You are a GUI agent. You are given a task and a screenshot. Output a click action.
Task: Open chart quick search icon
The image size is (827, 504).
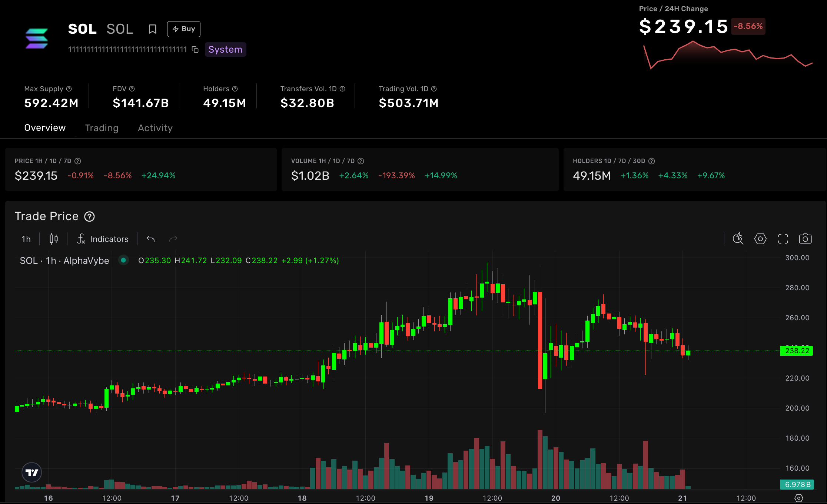click(x=738, y=239)
